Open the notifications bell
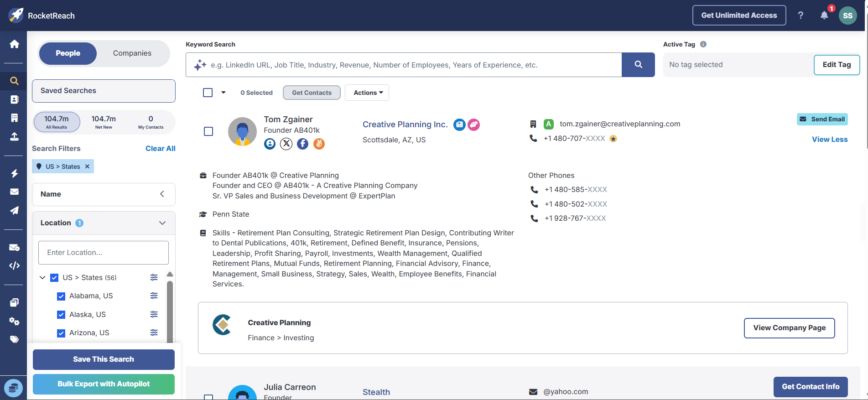Viewport: 868px width, 400px height. coord(824,15)
